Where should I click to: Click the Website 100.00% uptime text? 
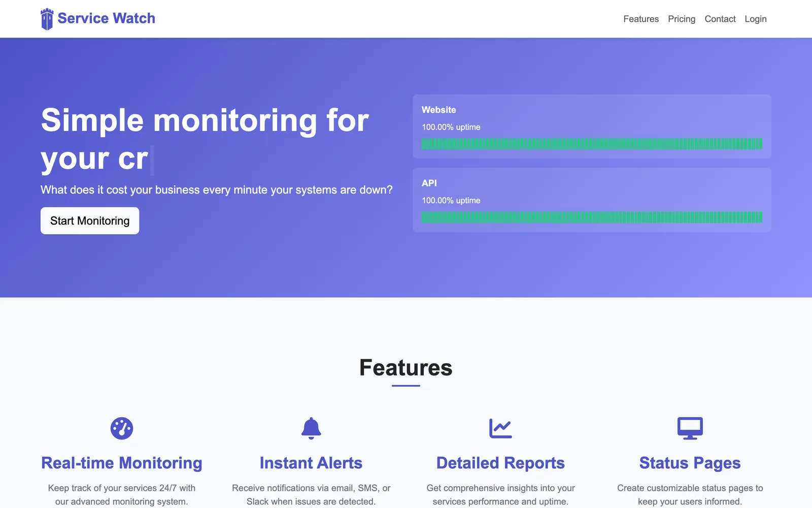coord(451,127)
